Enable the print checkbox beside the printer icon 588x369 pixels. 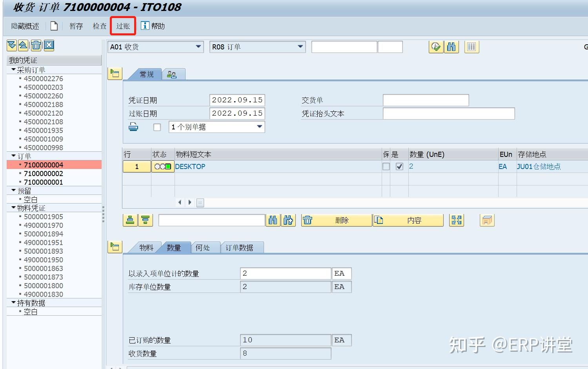pos(157,127)
